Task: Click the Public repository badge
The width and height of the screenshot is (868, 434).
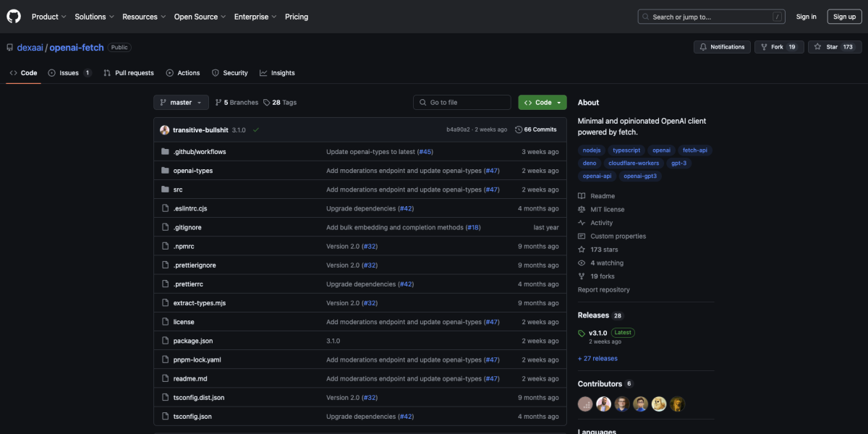Action: click(119, 47)
